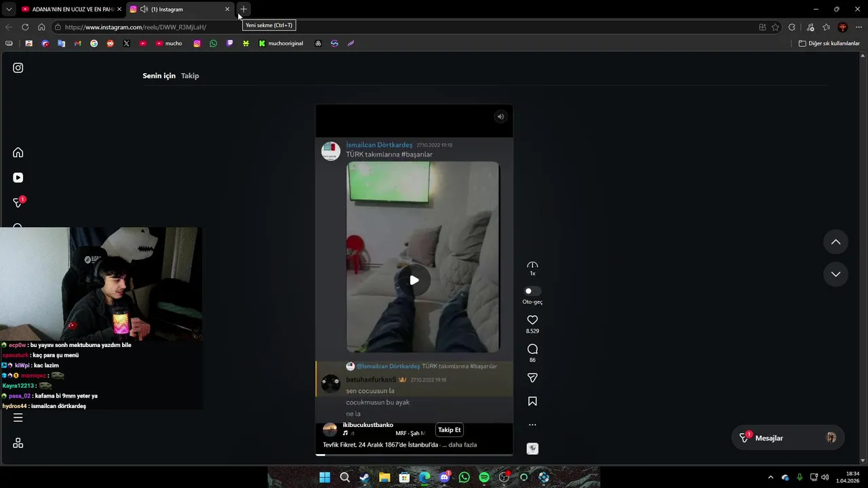
Task: Open the browser extensions puzzle icon
Action: coord(791,27)
